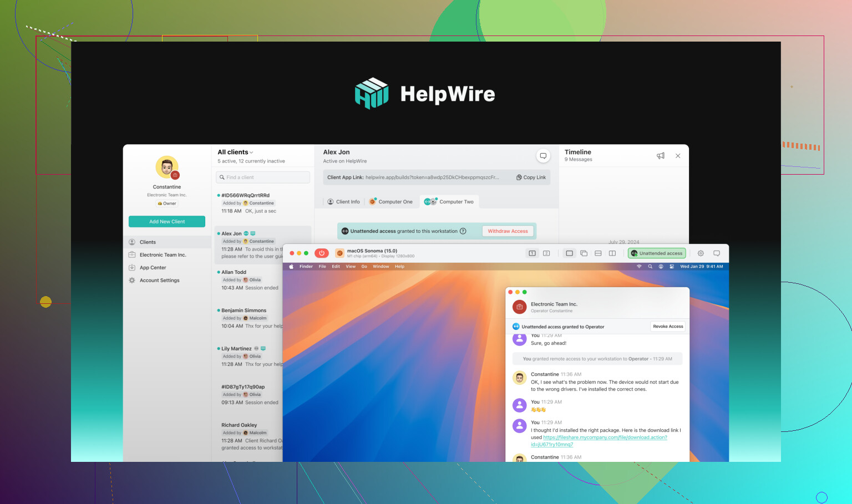This screenshot has width=852, height=504.
Task: Select the side-by-side columns layout icon
Action: pos(612,253)
